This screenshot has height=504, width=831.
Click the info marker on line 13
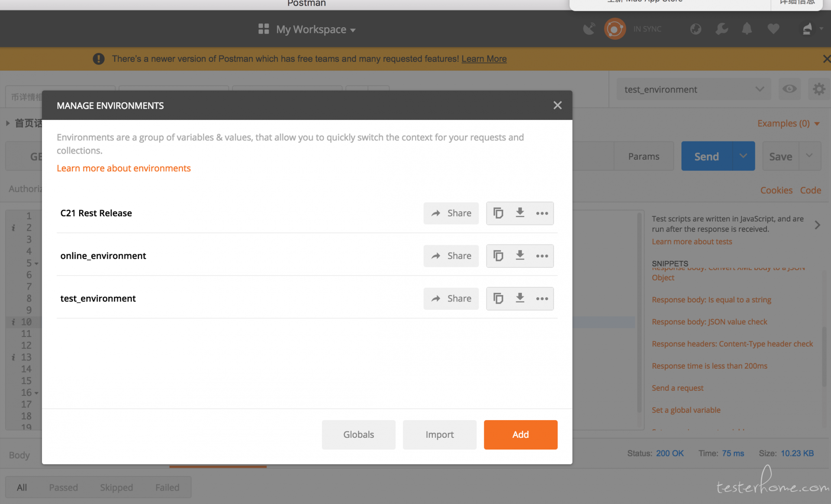pos(13,357)
